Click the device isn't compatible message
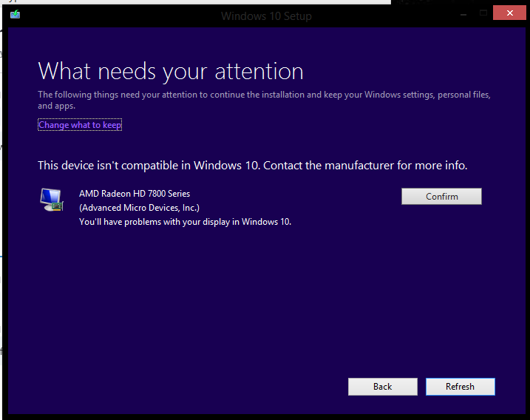Image resolution: width=530 pixels, height=420 pixels. point(253,166)
